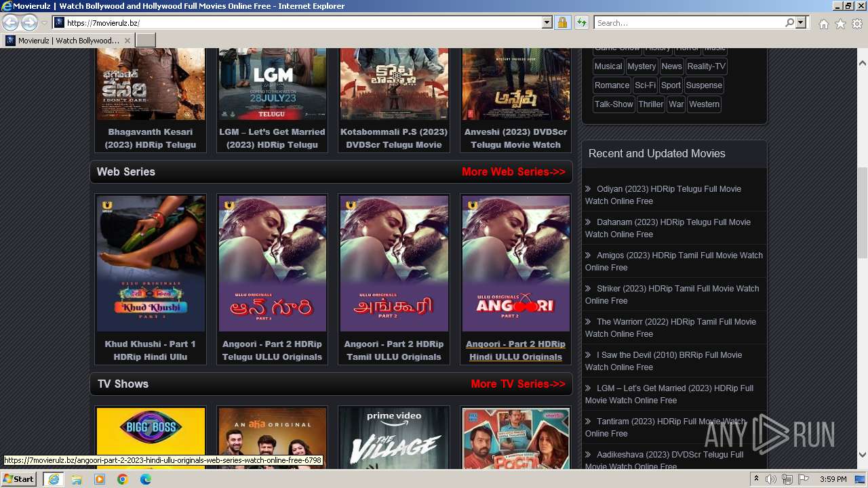The height and width of the screenshot is (488, 868).
Task: Open Dahanam (2023) HDRip Telugu recent link
Action: (x=668, y=228)
